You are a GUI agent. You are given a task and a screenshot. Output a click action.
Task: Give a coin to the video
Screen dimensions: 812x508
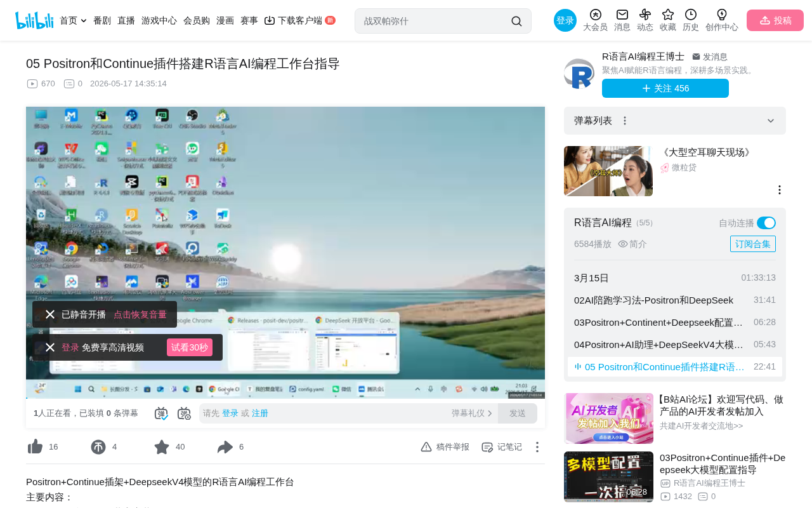coord(98,447)
